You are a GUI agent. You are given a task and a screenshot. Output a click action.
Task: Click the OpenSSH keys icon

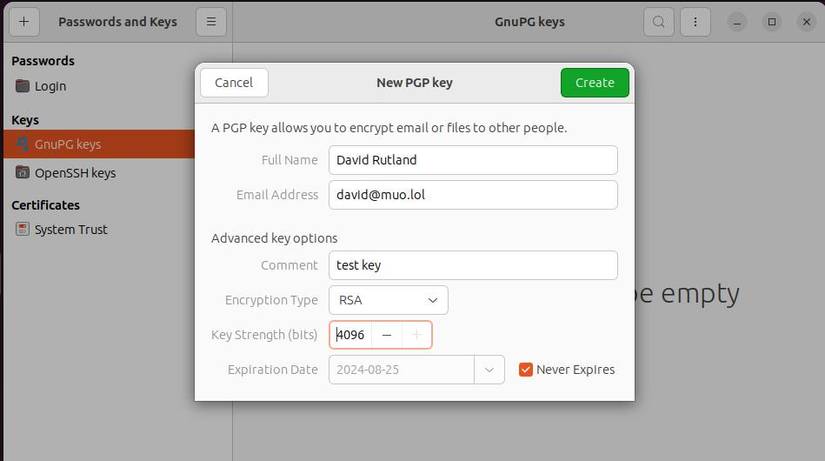coord(23,173)
